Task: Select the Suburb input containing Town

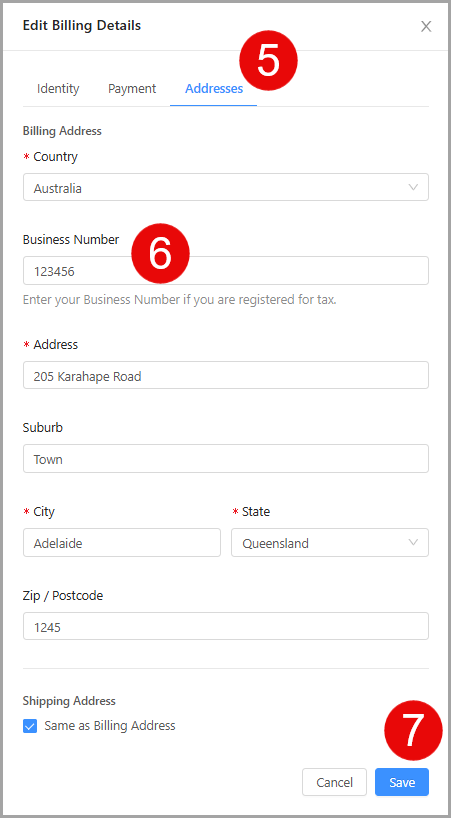Action: (226, 459)
